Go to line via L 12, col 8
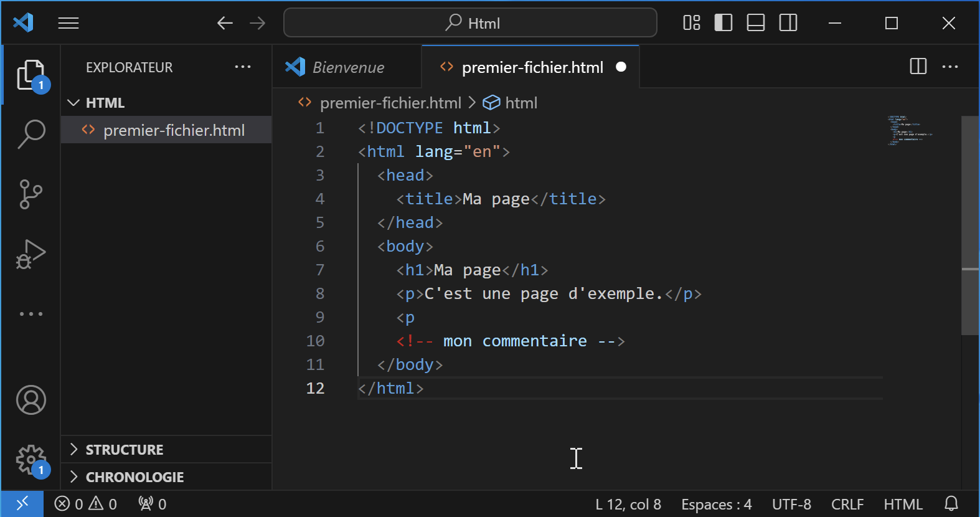 coord(628,503)
